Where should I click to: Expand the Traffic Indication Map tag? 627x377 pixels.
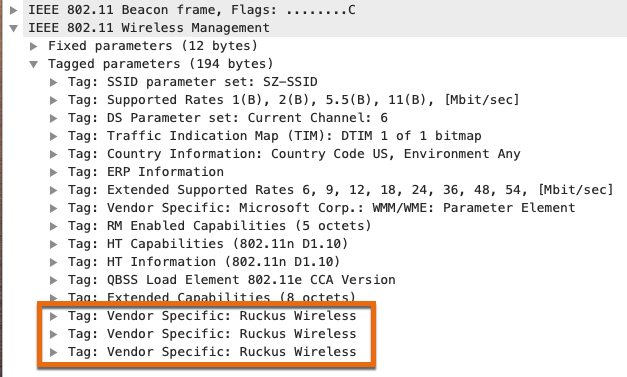(53, 136)
